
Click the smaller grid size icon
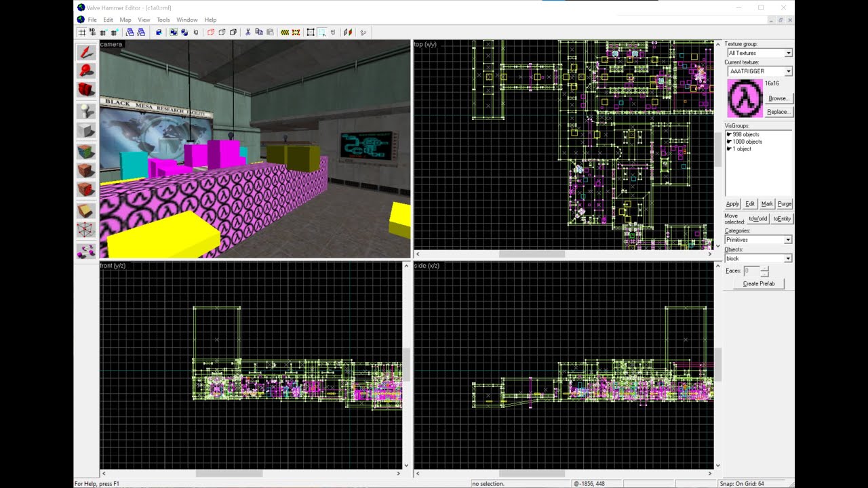(103, 32)
